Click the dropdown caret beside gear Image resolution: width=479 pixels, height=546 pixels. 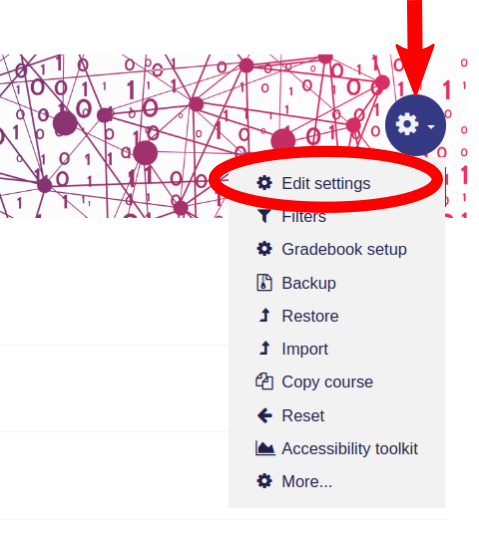(431, 126)
